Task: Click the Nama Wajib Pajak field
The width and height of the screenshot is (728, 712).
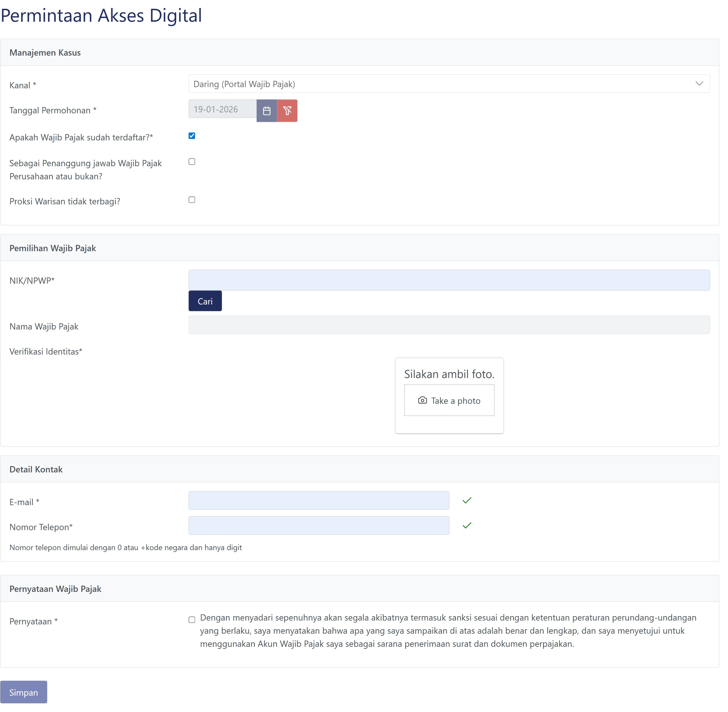Action: [449, 325]
